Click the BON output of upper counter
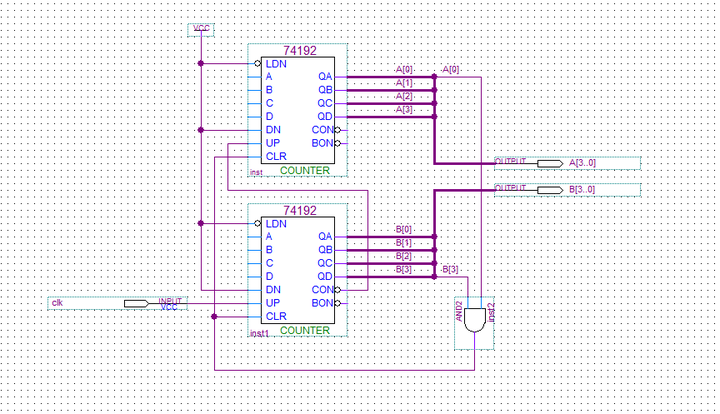 click(x=323, y=143)
